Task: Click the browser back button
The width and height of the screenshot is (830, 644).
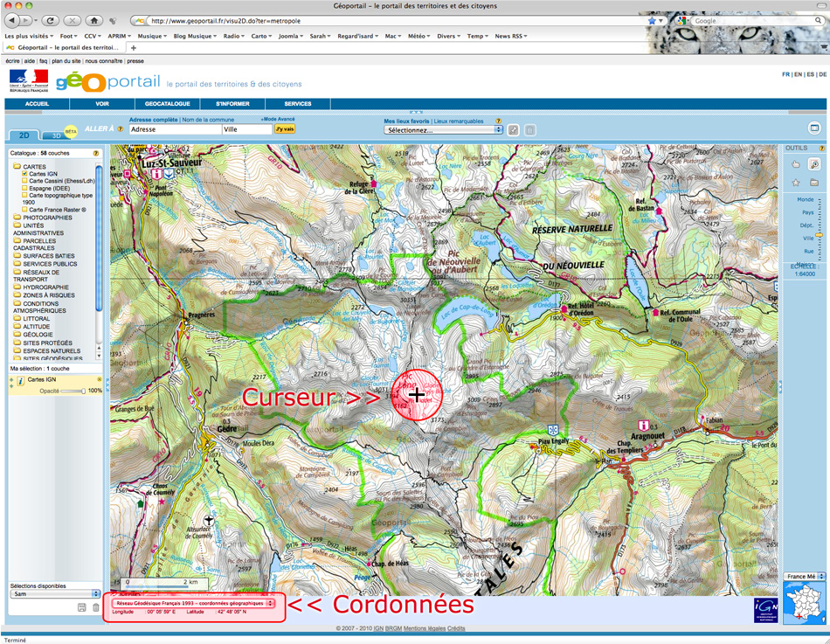Action: 13,21
